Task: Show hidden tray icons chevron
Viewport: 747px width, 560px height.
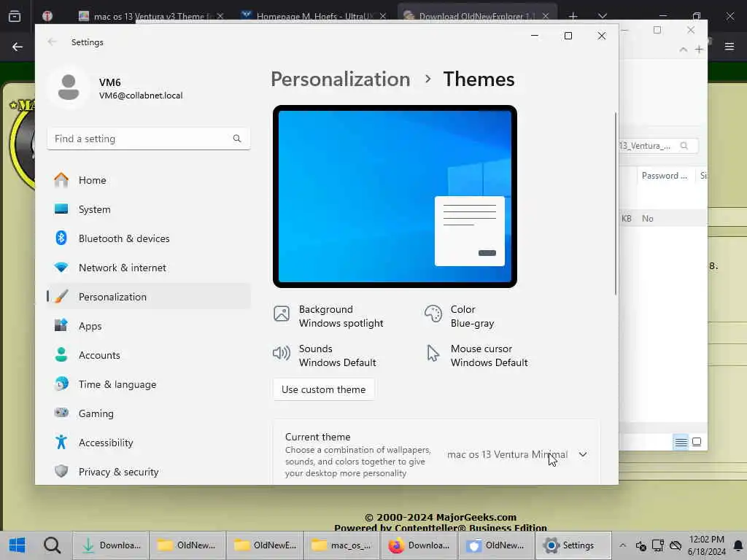Action: (x=623, y=545)
